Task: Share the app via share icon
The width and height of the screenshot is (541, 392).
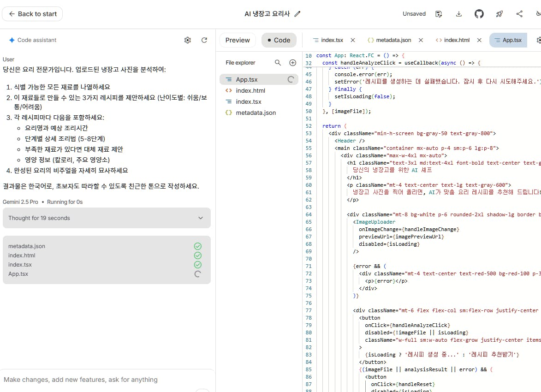Action: 519,14
